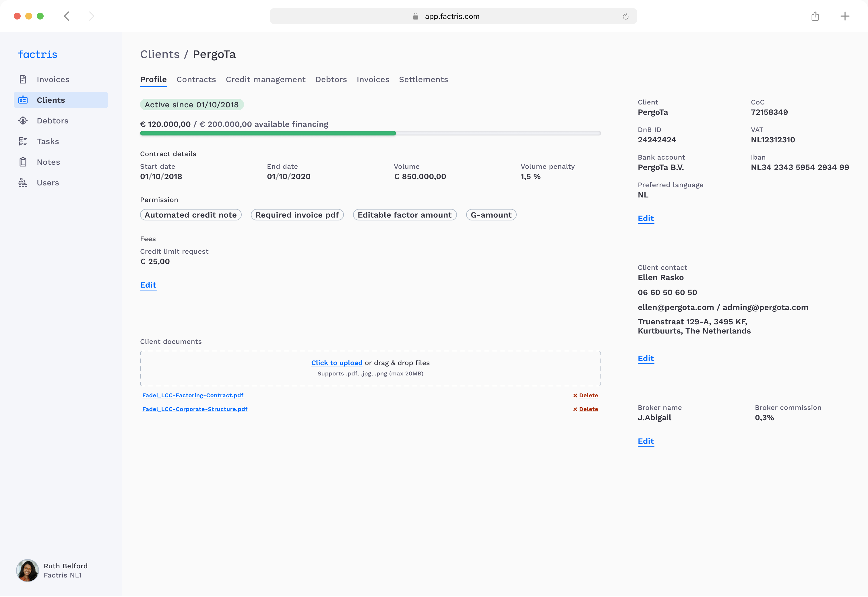Click the available financing progress bar
The width and height of the screenshot is (868, 597).
(370, 133)
